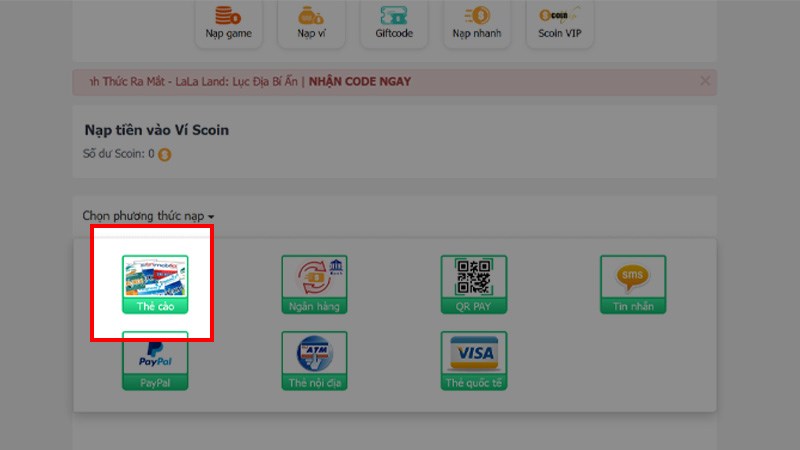Open the Scoin VIP tab
The image size is (800, 450).
tap(560, 23)
